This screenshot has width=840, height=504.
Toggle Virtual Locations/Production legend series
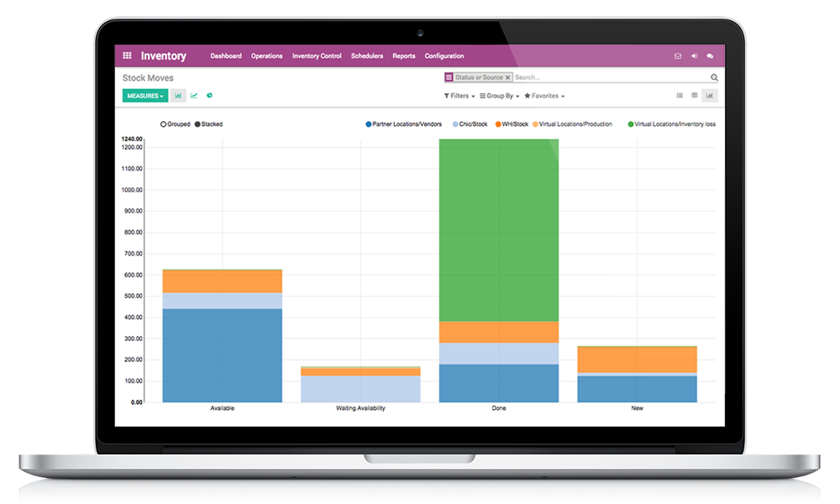[572, 124]
